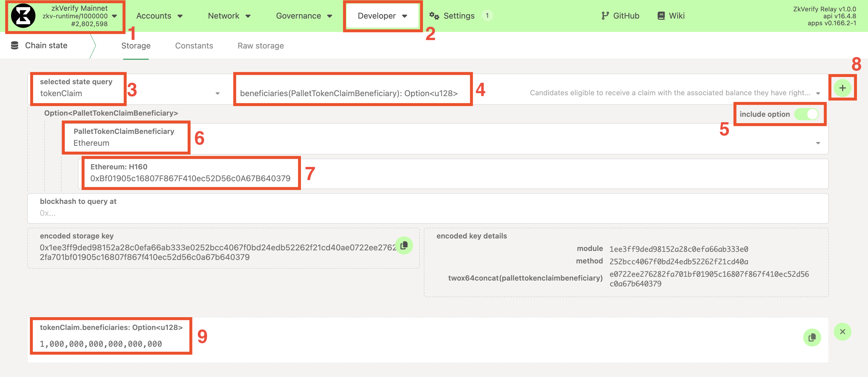Screen dimensions: 868x377
Task: Switch to the Raw storage tab
Action: 261,46
